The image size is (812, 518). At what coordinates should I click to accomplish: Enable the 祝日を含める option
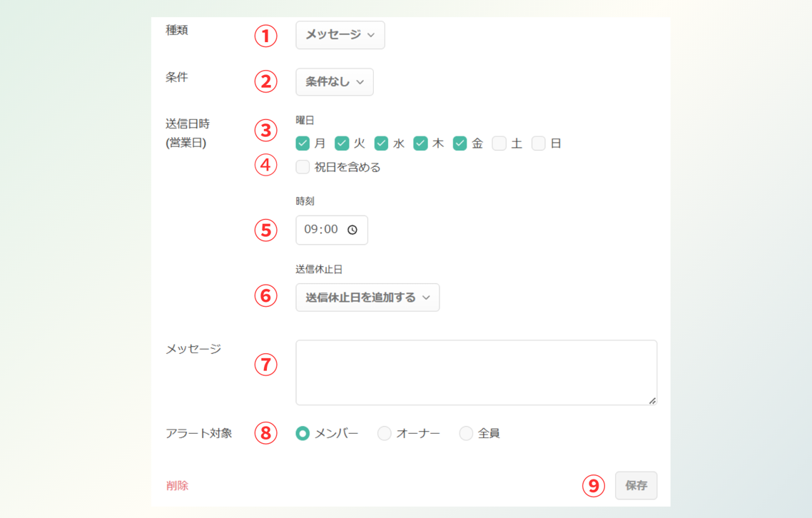tap(303, 166)
